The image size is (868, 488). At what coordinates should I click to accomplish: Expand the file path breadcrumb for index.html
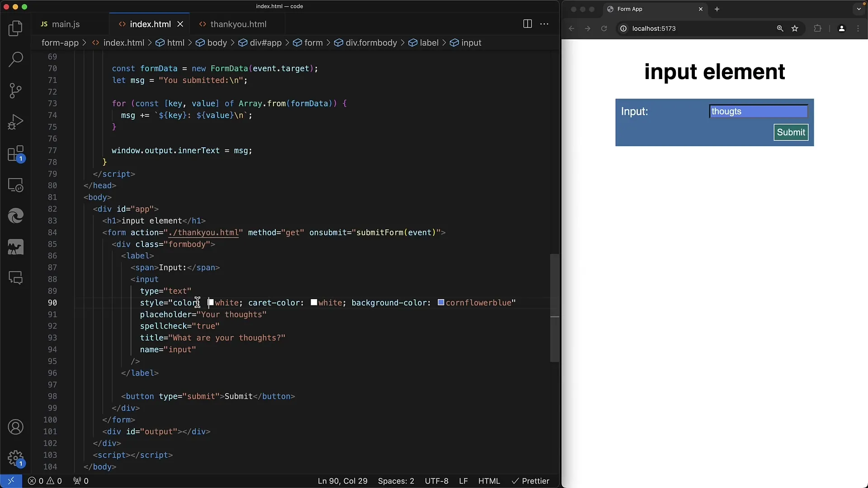[123, 42]
